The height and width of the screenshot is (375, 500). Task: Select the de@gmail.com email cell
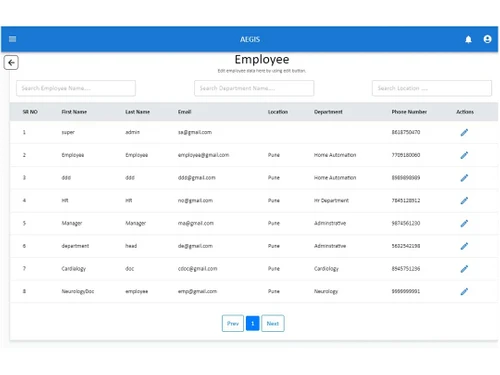pos(195,246)
